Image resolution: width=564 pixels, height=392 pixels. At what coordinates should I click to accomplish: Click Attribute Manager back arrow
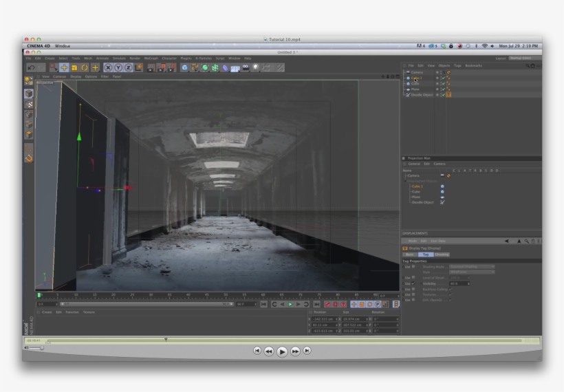[x=506, y=241]
